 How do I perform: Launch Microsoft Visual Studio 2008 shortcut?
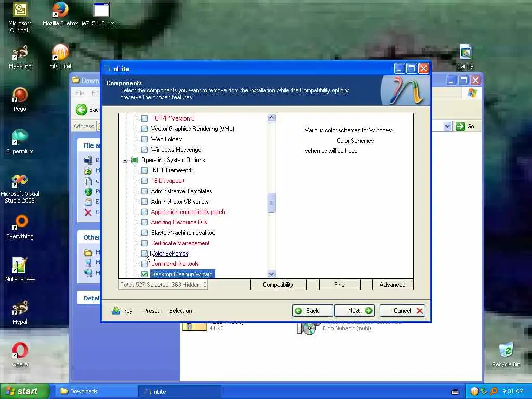[20, 188]
